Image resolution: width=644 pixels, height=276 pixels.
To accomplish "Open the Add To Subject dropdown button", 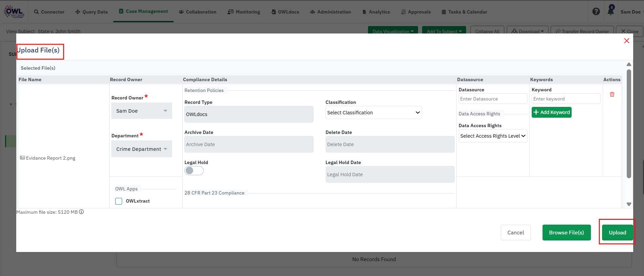I will click(444, 31).
